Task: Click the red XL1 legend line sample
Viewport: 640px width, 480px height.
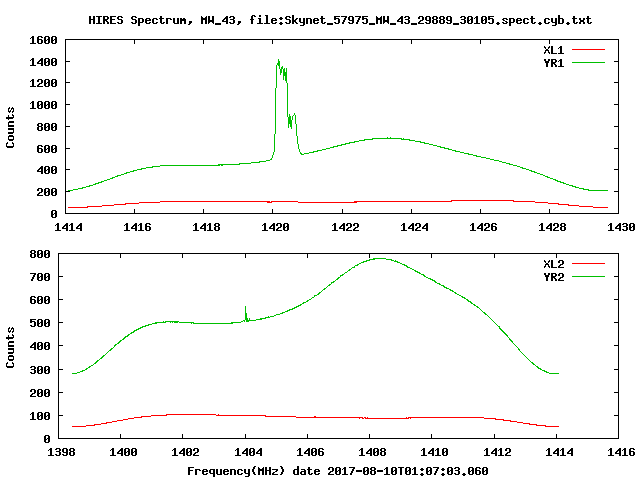Action: 588,50
